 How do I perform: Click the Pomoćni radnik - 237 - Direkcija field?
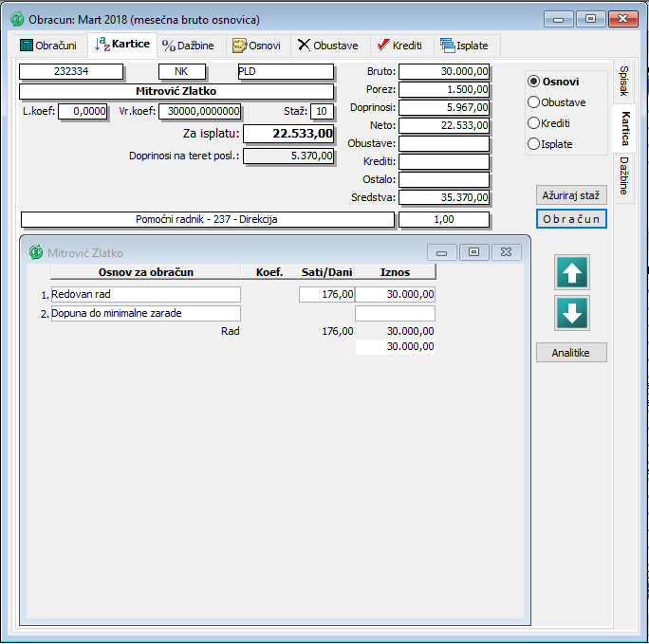208,219
